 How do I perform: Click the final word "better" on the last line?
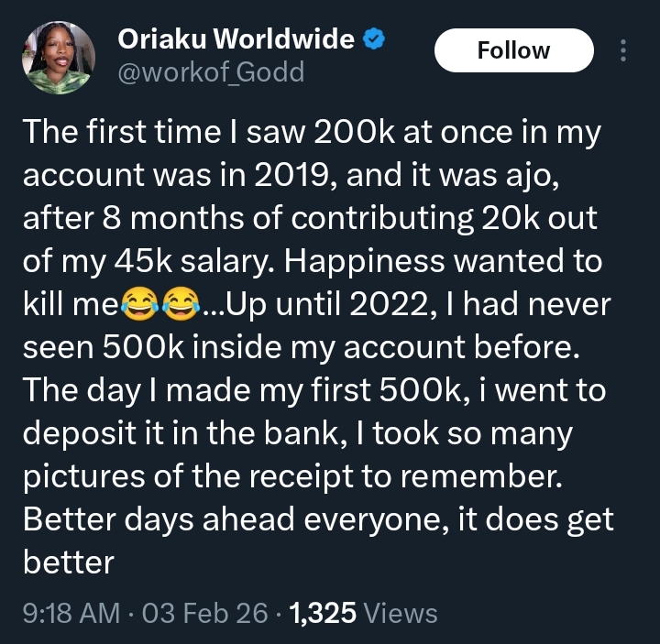(68, 562)
